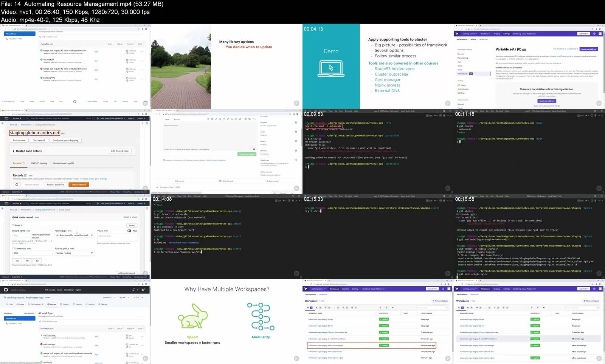Select the park pathway photo slide thumbnail
Viewport: 605px width, 364px height.
(181, 67)
